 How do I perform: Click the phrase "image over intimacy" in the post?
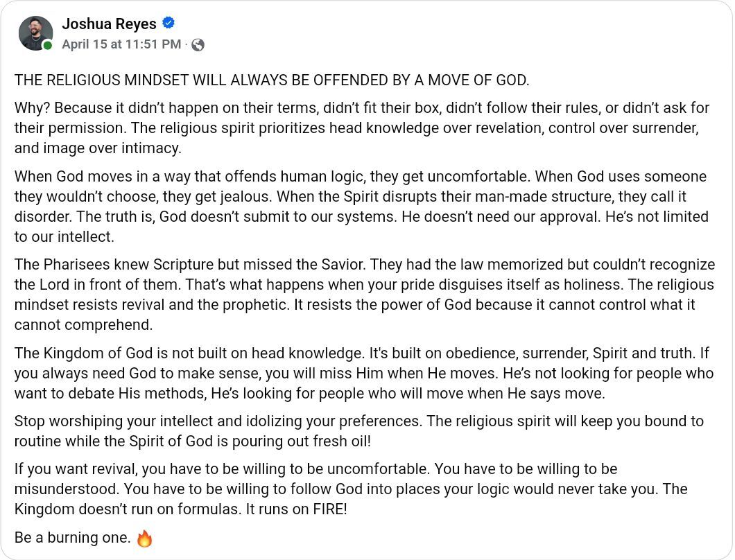[100, 148]
